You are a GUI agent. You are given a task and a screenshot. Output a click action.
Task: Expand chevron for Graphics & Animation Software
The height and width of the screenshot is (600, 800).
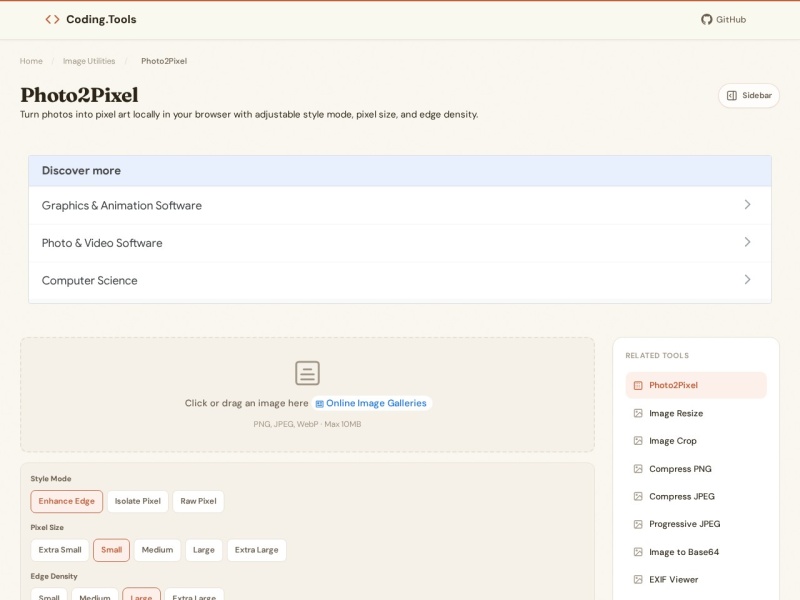point(747,205)
